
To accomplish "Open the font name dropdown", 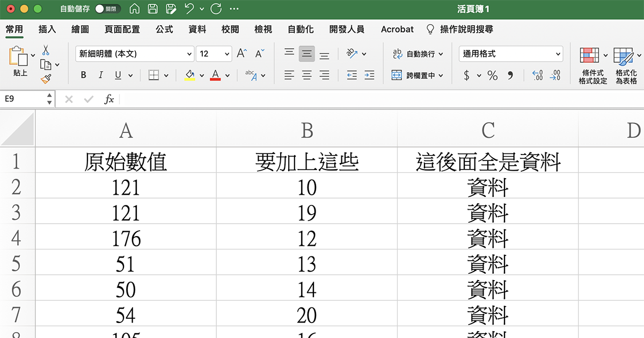I will pos(188,54).
